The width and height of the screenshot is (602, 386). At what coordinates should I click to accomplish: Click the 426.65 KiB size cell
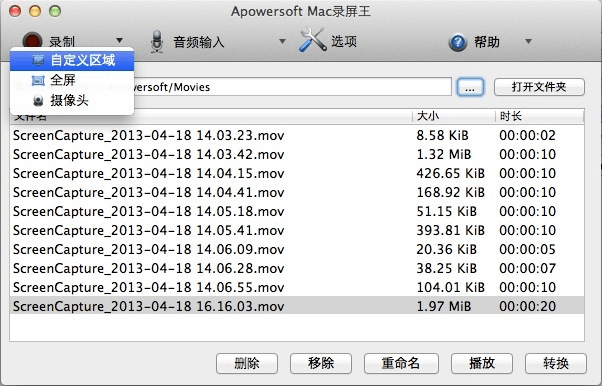pos(450,173)
